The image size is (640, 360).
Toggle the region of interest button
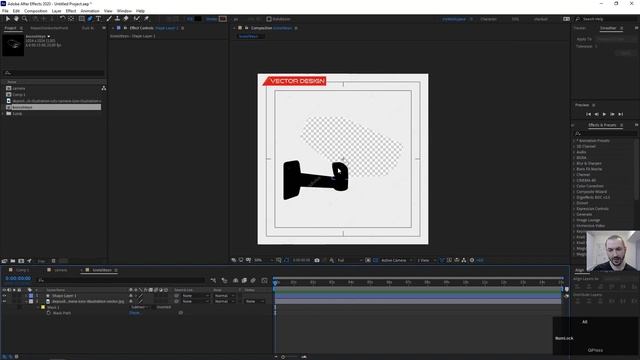pyautogui.click(x=368, y=260)
